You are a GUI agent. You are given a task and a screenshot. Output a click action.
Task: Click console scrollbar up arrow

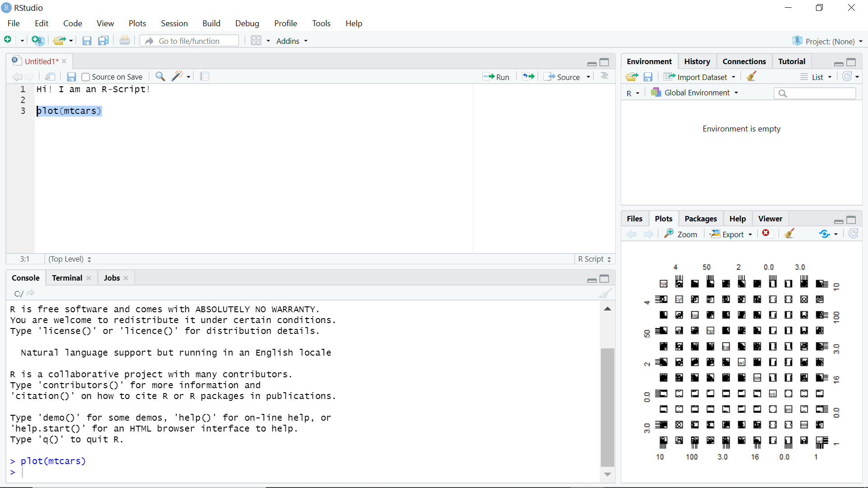pos(607,309)
